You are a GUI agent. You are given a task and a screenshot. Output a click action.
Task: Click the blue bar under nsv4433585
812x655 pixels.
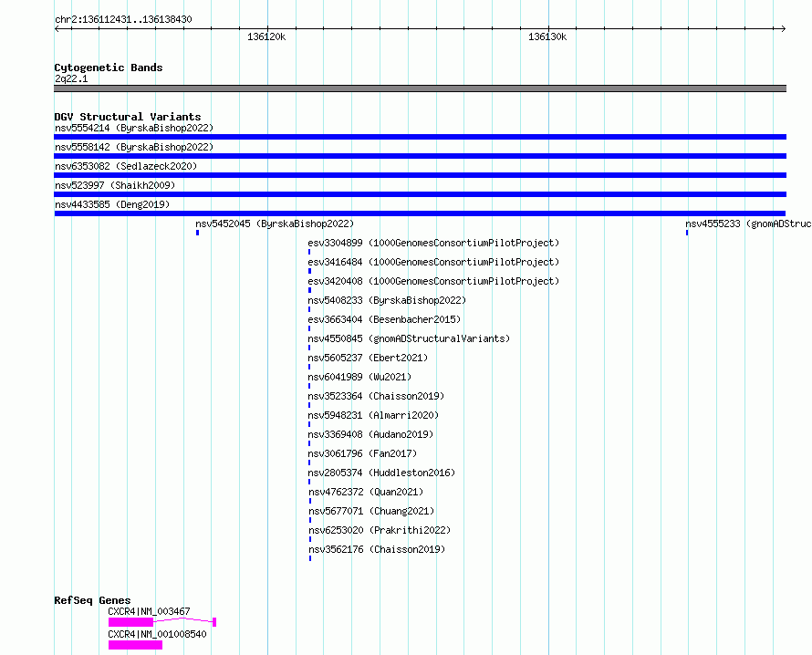[420, 213]
